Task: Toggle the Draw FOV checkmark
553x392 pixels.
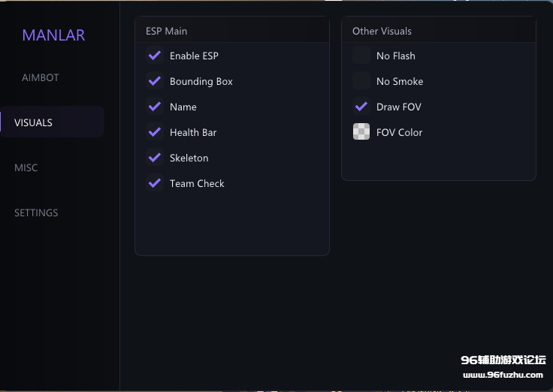Action: [361, 107]
